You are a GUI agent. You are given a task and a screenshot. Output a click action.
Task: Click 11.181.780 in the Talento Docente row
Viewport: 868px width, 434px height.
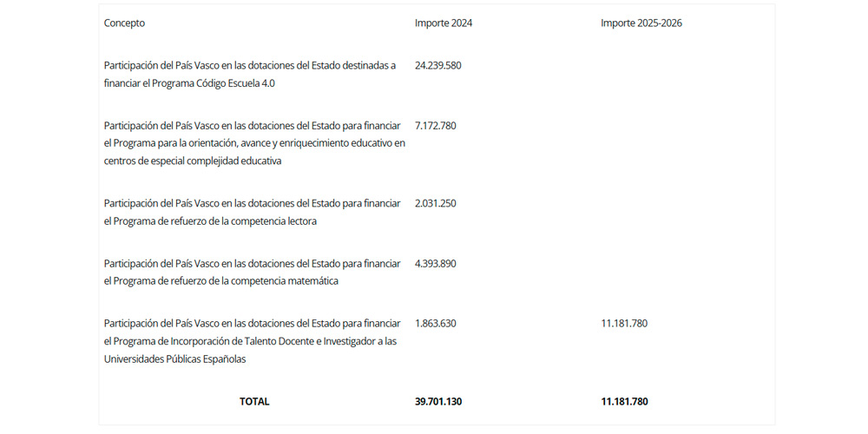point(624,324)
